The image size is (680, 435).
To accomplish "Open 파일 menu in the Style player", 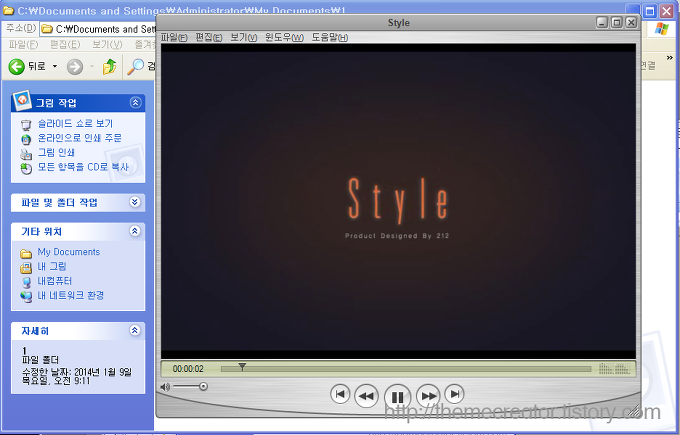I will (x=174, y=37).
